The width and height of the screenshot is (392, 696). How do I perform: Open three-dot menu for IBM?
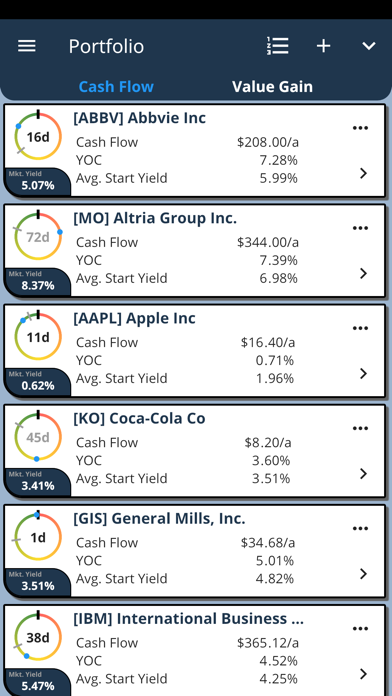click(360, 629)
